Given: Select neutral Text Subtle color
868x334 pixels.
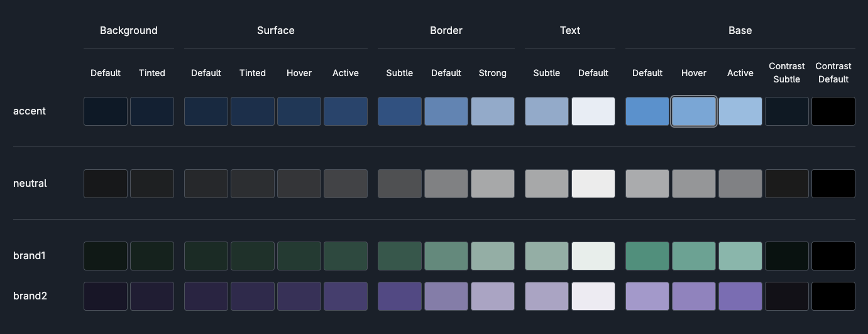Looking at the screenshot, I should pyautogui.click(x=547, y=184).
